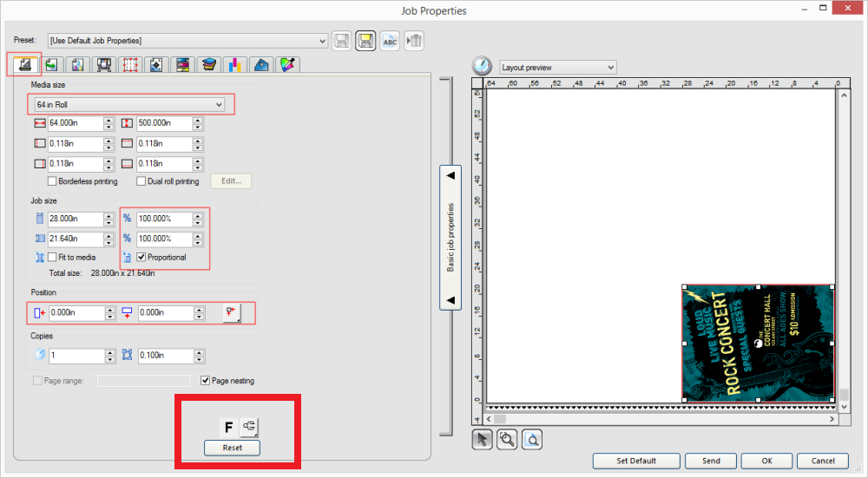Click the gauge icon beside Layout preview
Image resolution: width=868 pixels, height=478 pixels.
[482, 66]
